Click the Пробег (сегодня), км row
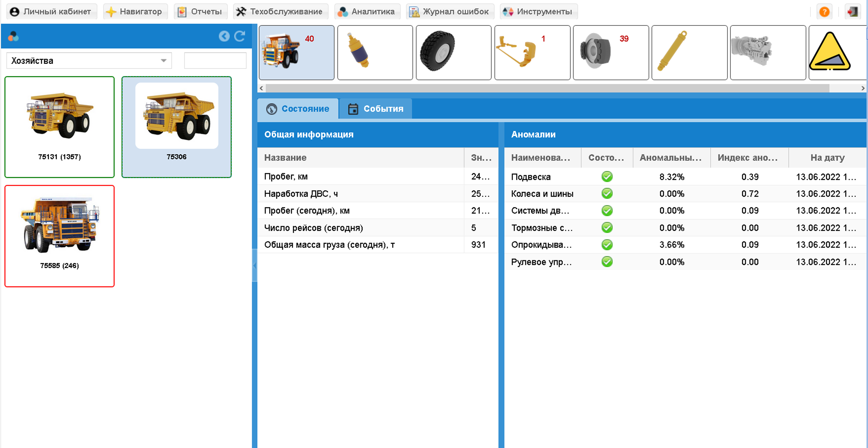868x448 pixels. [x=378, y=211]
